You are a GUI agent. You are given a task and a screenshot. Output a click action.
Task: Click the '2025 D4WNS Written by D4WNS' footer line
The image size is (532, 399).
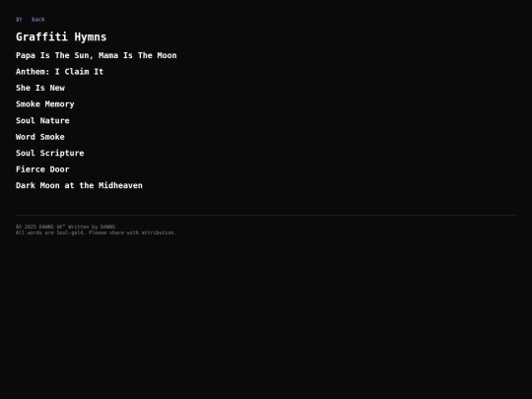tap(65, 227)
